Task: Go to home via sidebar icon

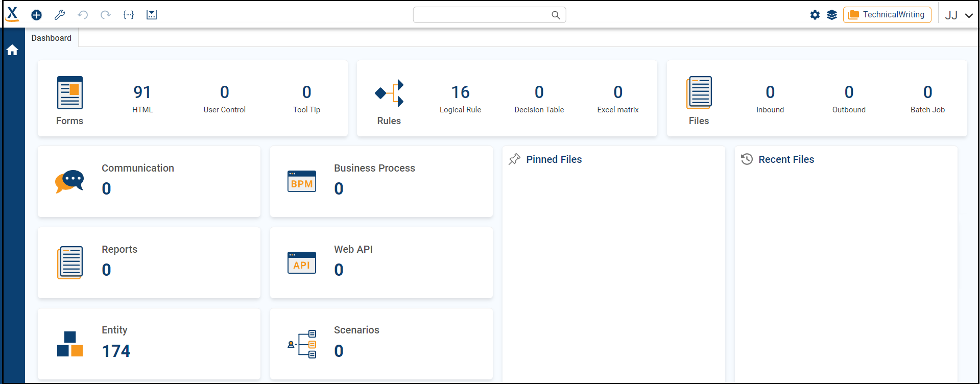Action: (12, 50)
